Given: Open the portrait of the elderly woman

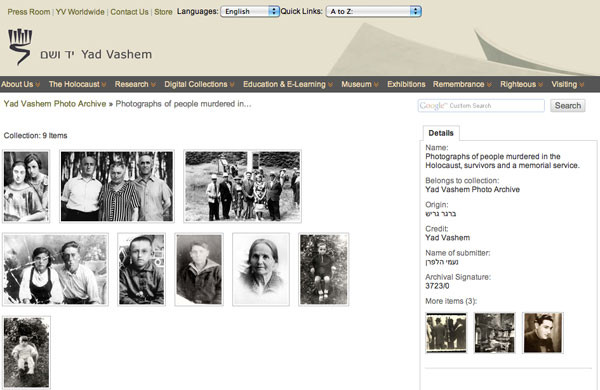Looking at the screenshot, I should (x=261, y=269).
